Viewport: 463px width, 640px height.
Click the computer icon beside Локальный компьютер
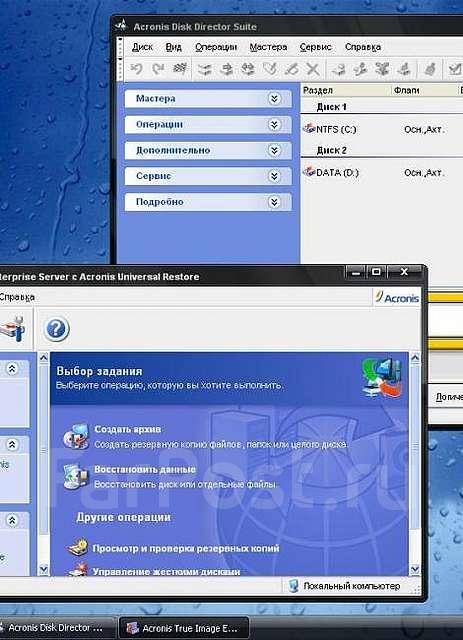click(x=293, y=586)
